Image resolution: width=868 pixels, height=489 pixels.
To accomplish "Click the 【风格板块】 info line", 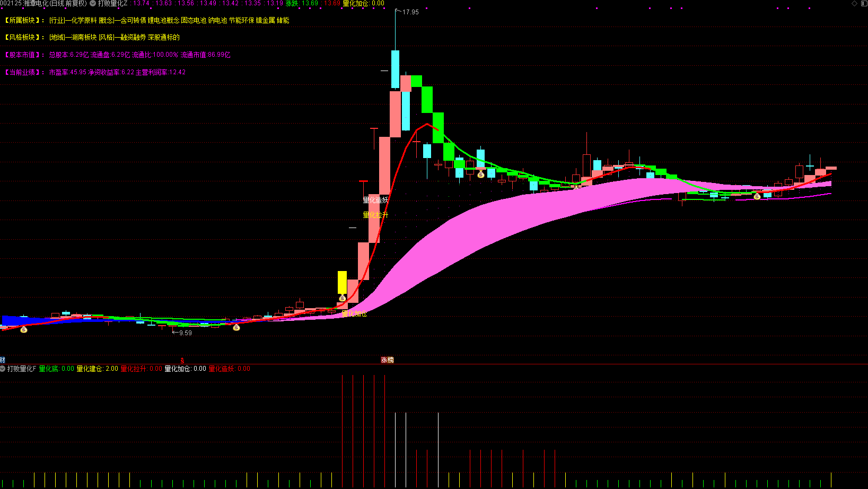I will pos(91,37).
